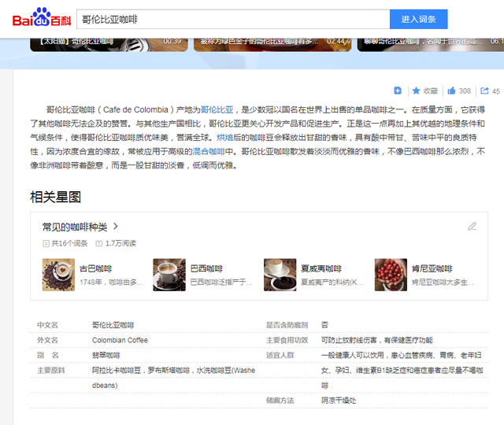Click the star 收藏 favorite icon

[416, 91]
